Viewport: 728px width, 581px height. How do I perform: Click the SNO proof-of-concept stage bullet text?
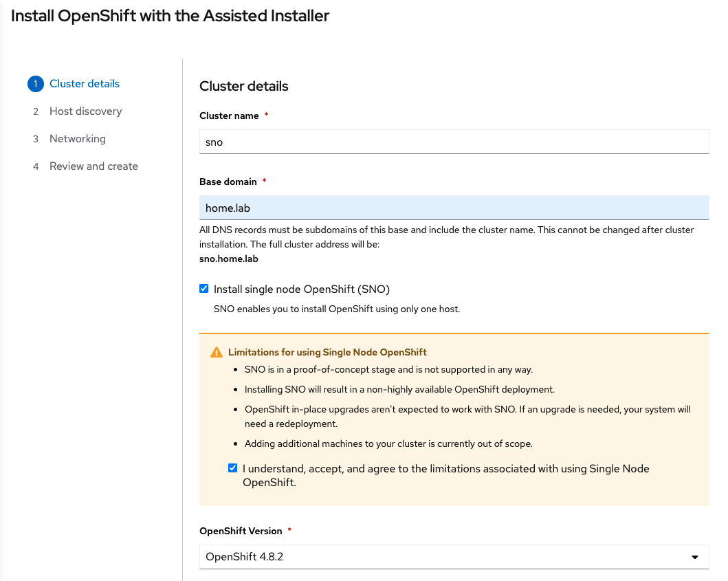click(388, 370)
